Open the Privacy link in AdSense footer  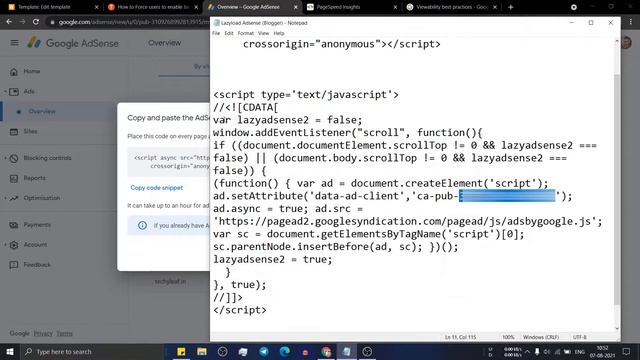pos(43,333)
